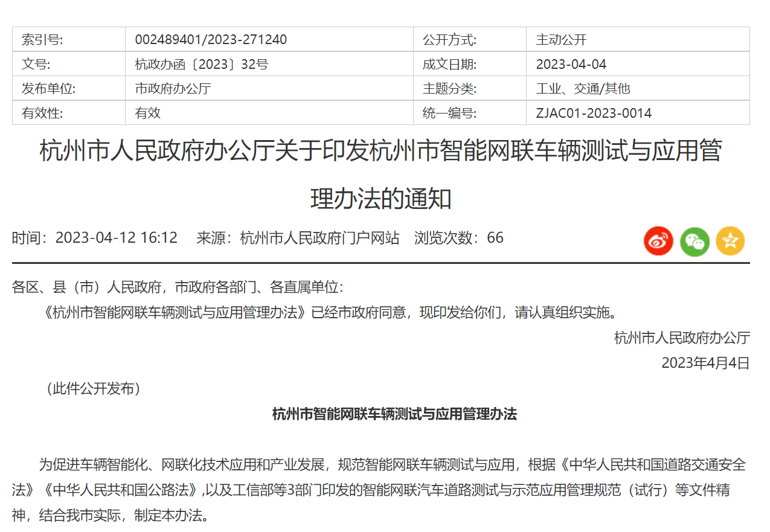Click the source 杭州市人民政府门户网站
The width and height of the screenshot is (770, 532).
pyautogui.click(x=319, y=238)
